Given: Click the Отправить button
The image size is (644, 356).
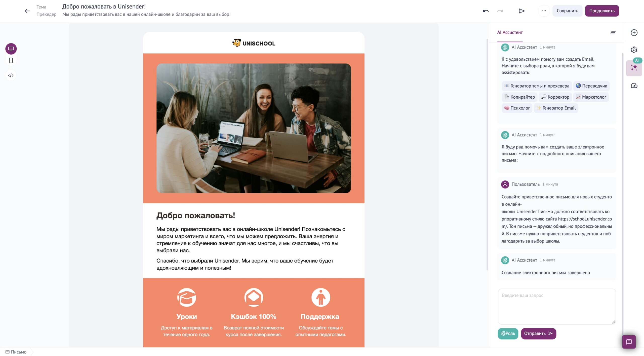Looking at the screenshot, I should [538, 333].
